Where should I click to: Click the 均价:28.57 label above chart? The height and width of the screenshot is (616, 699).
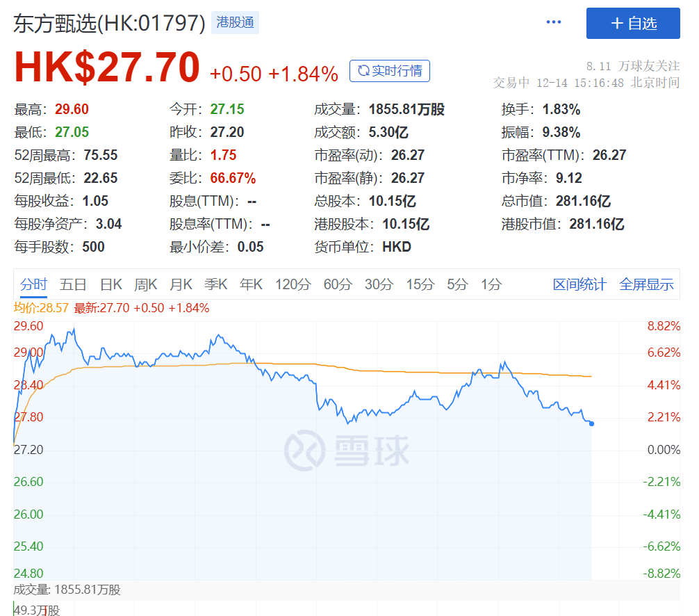(x=41, y=308)
